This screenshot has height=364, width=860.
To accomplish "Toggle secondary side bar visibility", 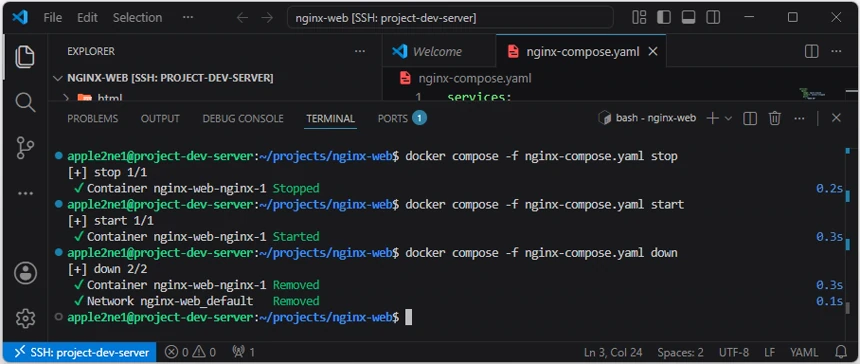I will pos(713,18).
